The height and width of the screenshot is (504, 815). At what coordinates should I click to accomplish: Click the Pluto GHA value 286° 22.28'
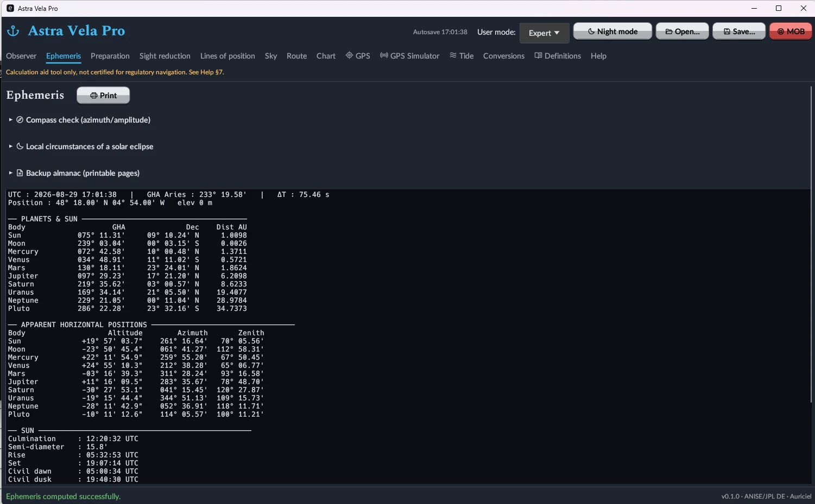tap(101, 309)
